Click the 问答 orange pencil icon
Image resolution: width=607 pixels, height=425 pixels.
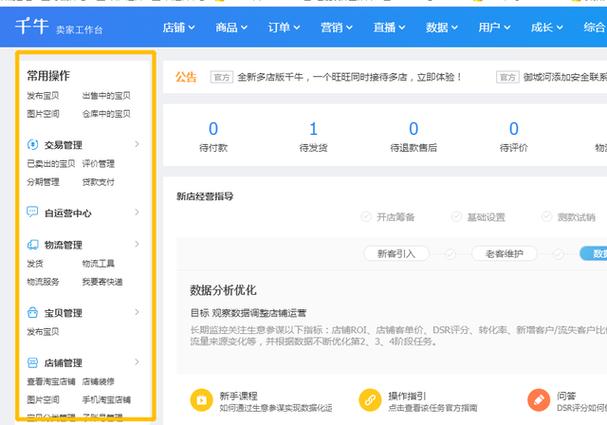point(538,400)
